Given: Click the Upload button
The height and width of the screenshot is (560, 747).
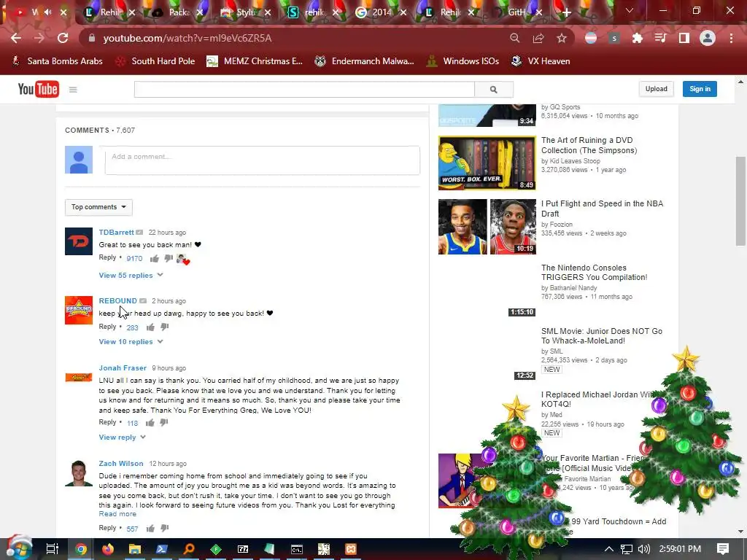Looking at the screenshot, I should (656, 89).
